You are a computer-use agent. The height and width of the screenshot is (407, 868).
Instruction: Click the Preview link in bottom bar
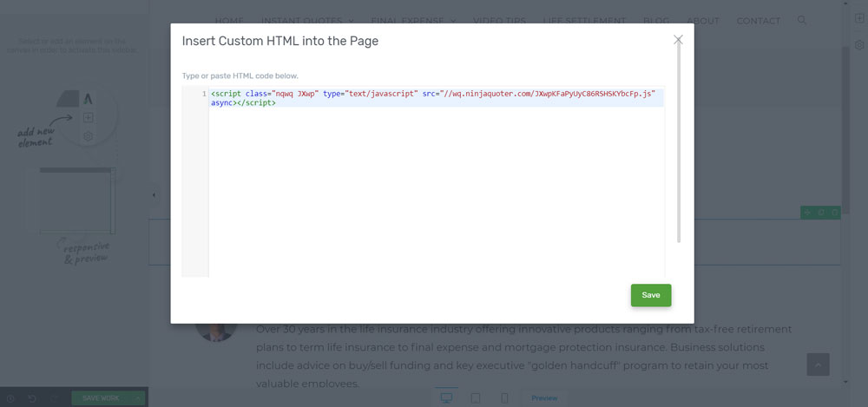point(545,398)
